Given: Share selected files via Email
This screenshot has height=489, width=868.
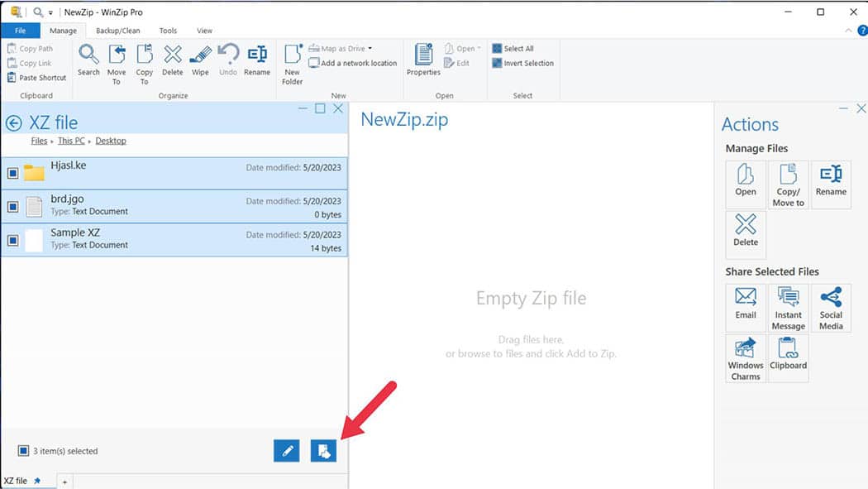Looking at the screenshot, I should click(746, 308).
